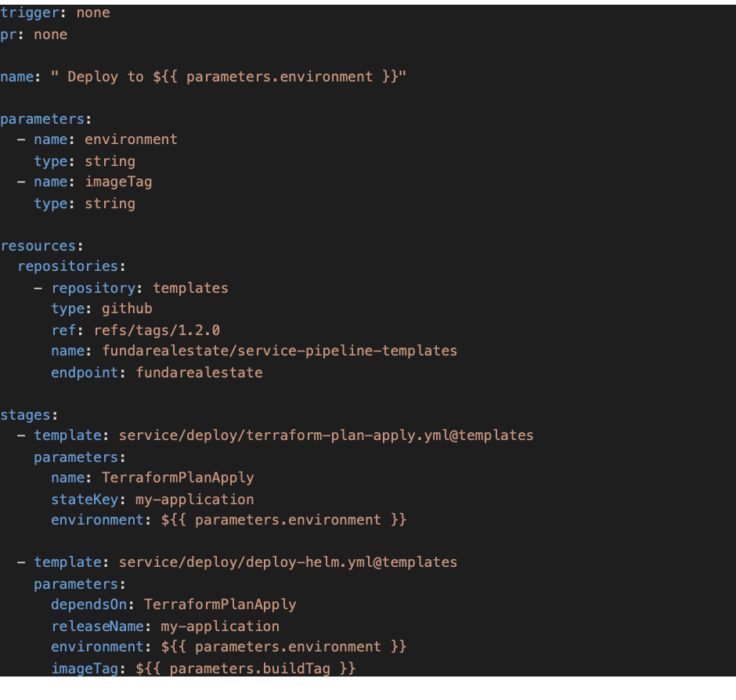The width and height of the screenshot is (736, 700).
Task: Click the 'imageTag' parameter name value
Action: (x=118, y=182)
